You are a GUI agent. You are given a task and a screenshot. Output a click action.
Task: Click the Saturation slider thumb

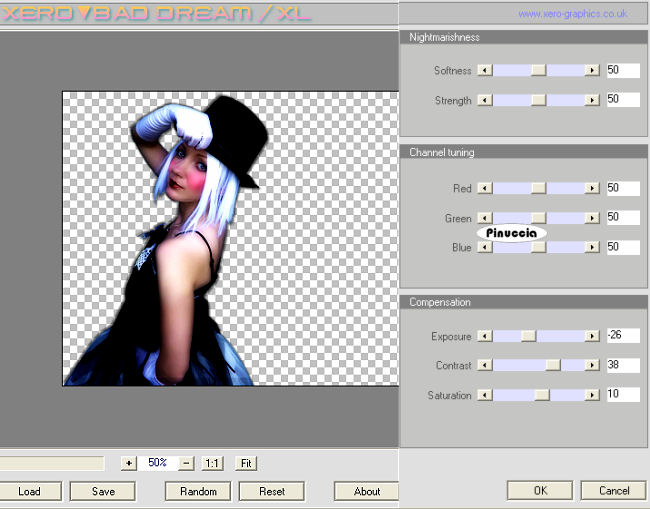pyautogui.click(x=542, y=395)
